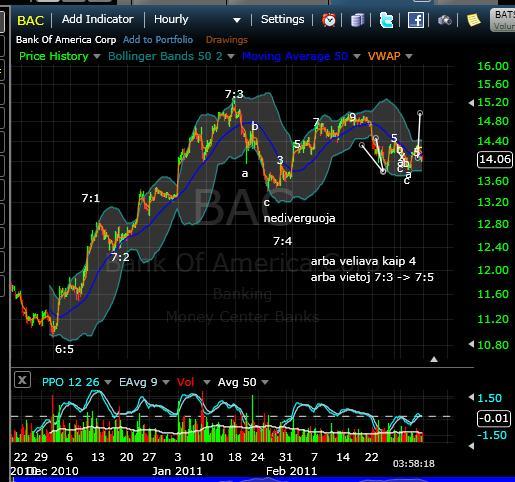This screenshot has width=515, height=482.
Task: Select the '7:1' wave label
Action: (x=91, y=198)
